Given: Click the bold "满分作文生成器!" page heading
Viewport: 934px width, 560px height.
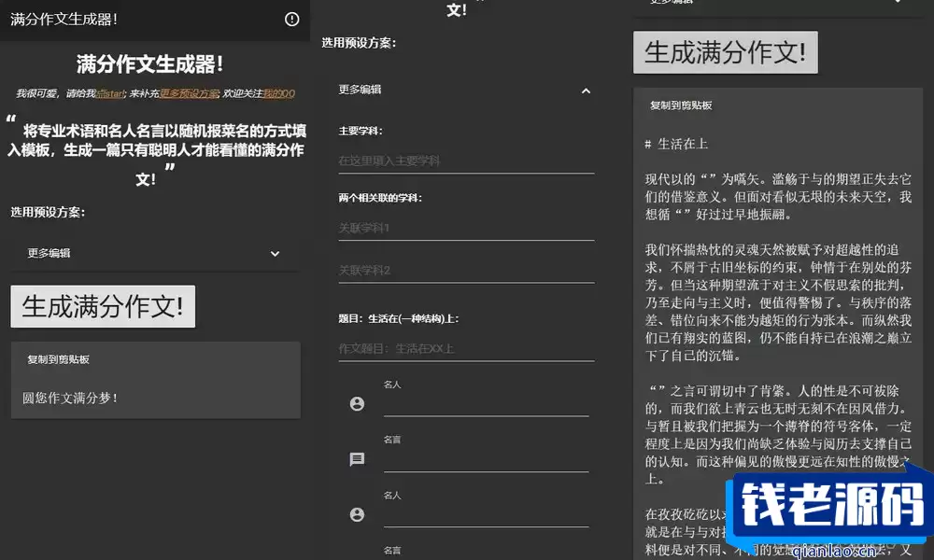Looking at the screenshot, I should [x=149, y=64].
